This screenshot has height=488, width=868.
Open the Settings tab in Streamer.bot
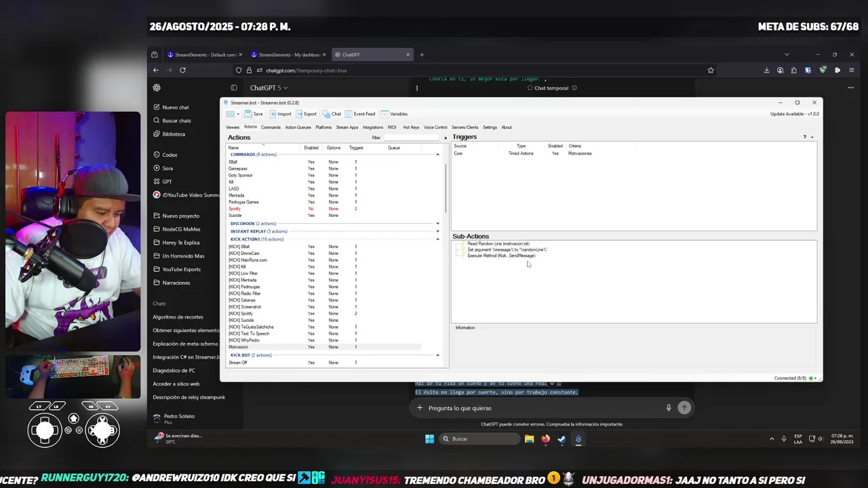(490, 127)
